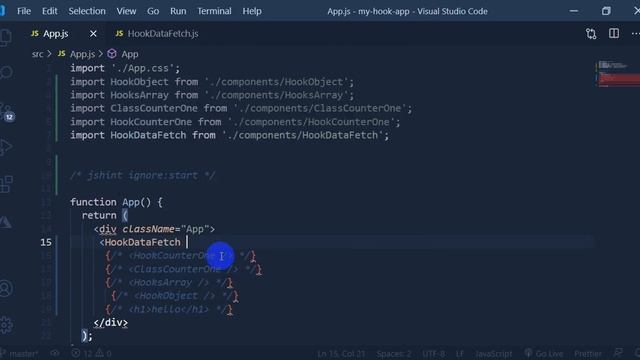Open the editor More Actions ellipsis

click(x=635, y=33)
